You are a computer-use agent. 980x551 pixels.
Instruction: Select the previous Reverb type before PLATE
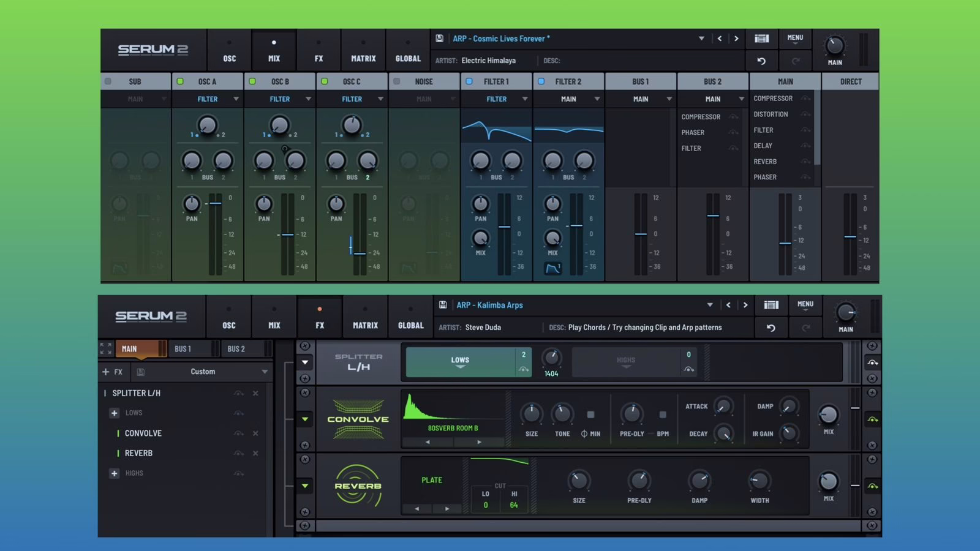pyautogui.click(x=417, y=508)
